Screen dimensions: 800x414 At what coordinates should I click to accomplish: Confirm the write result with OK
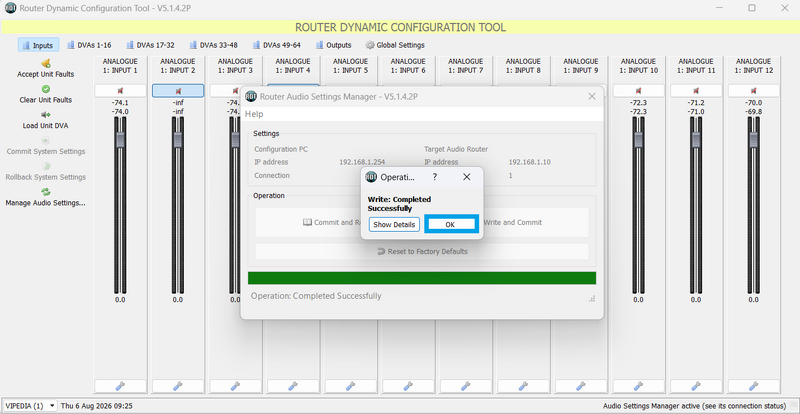pos(451,225)
